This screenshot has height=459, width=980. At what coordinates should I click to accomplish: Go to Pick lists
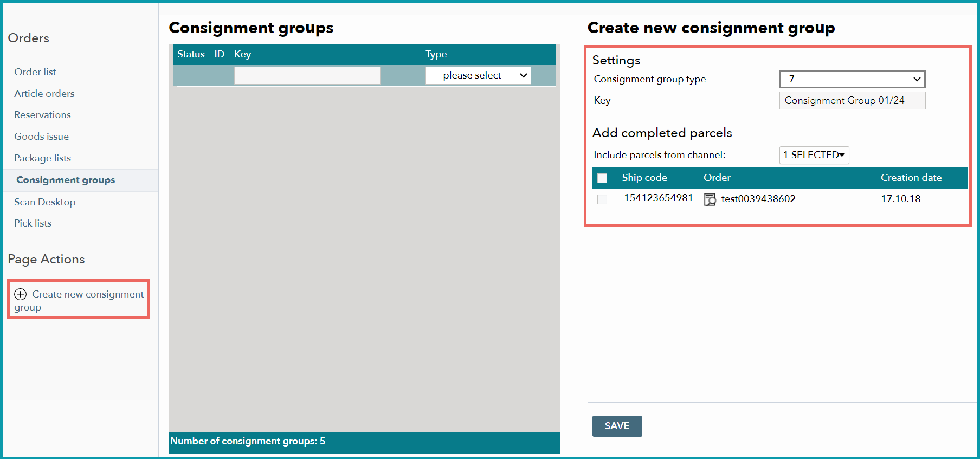[33, 223]
